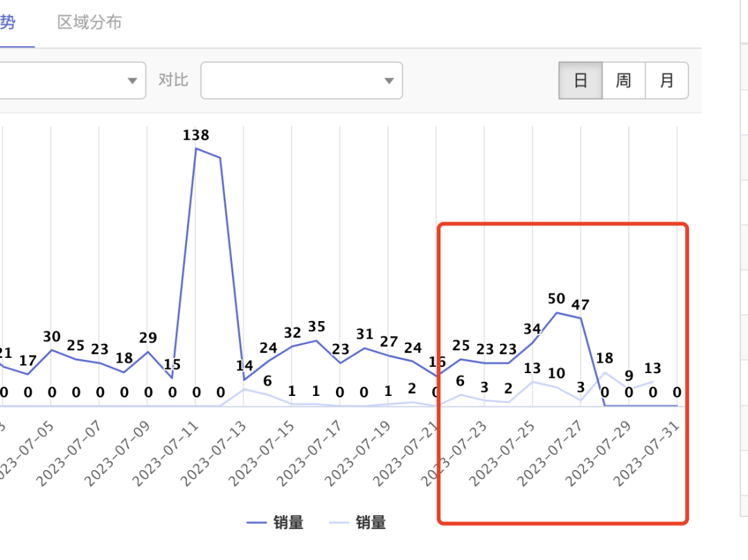
Task: Select the data point labeled 47
Action: (x=580, y=318)
